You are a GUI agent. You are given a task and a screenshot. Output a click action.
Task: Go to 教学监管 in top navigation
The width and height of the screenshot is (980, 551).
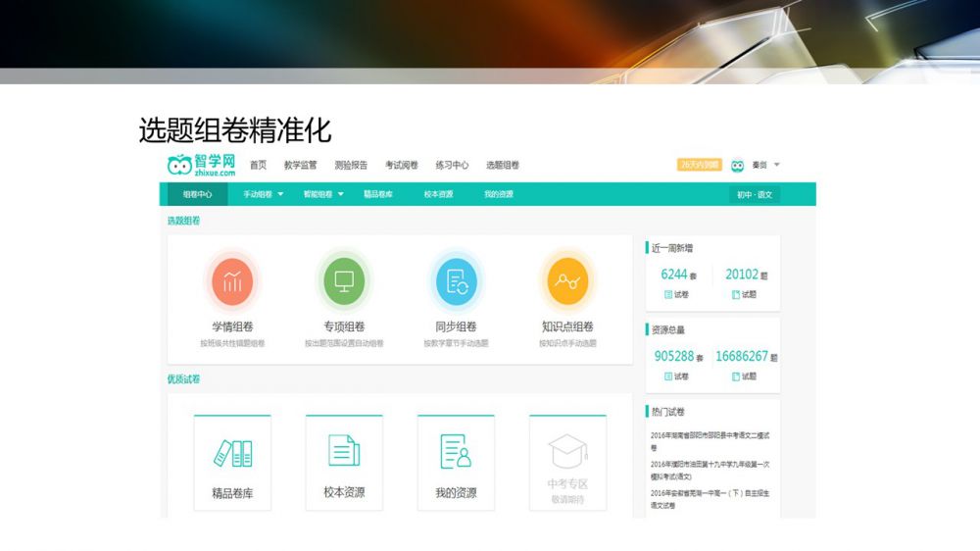click(300, 166)
